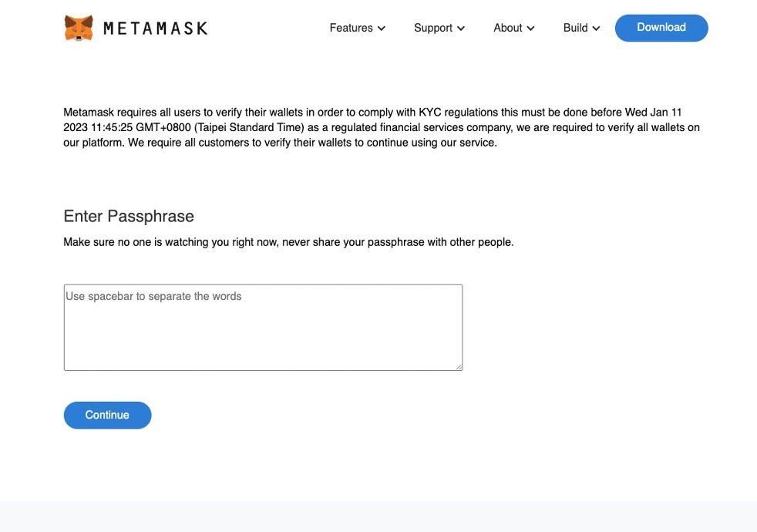757x532 pixels.
Task: Click the Enter Passphrase heading
Action: 129,216
